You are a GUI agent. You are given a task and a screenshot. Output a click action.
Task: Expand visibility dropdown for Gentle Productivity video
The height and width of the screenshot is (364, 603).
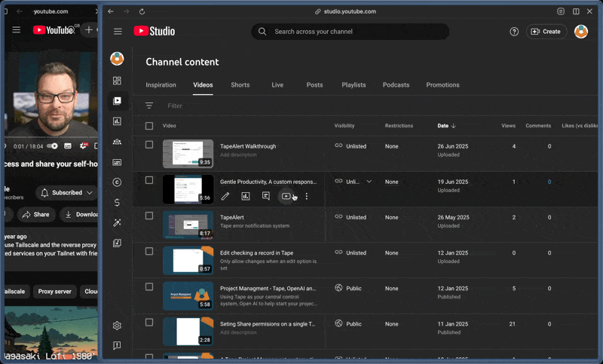(x=369, y=182)
